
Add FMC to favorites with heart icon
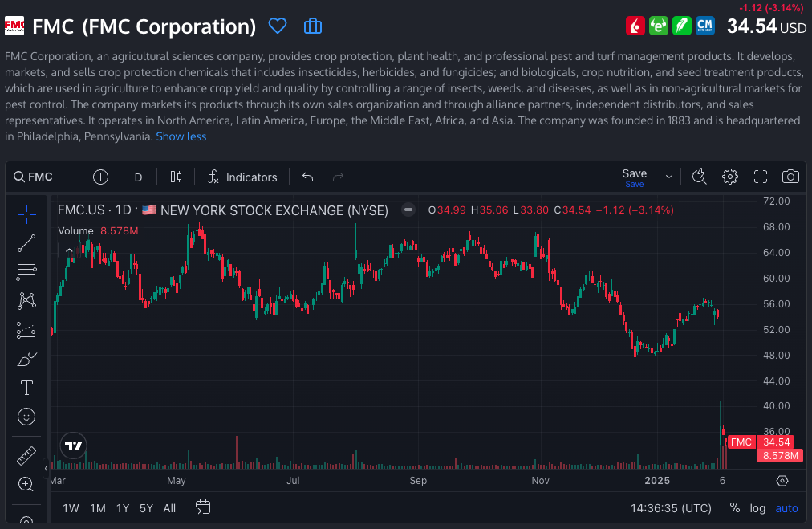(x=278, y=26)
